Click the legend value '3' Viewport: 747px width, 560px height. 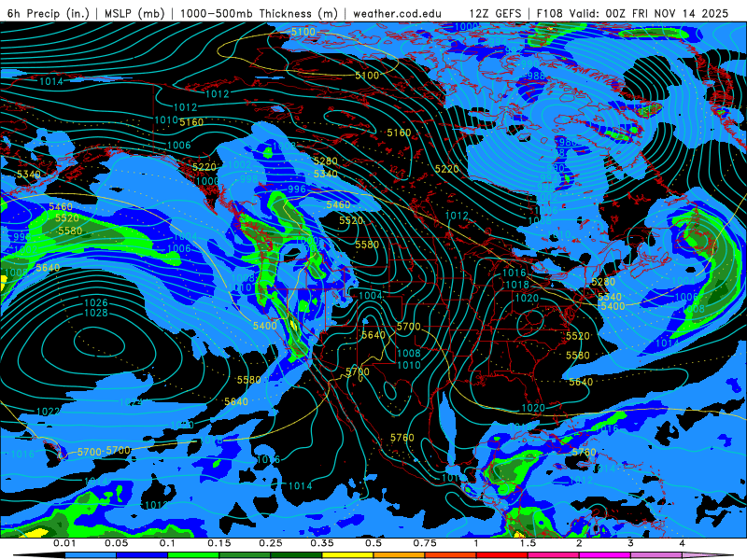tap(630, 543)
